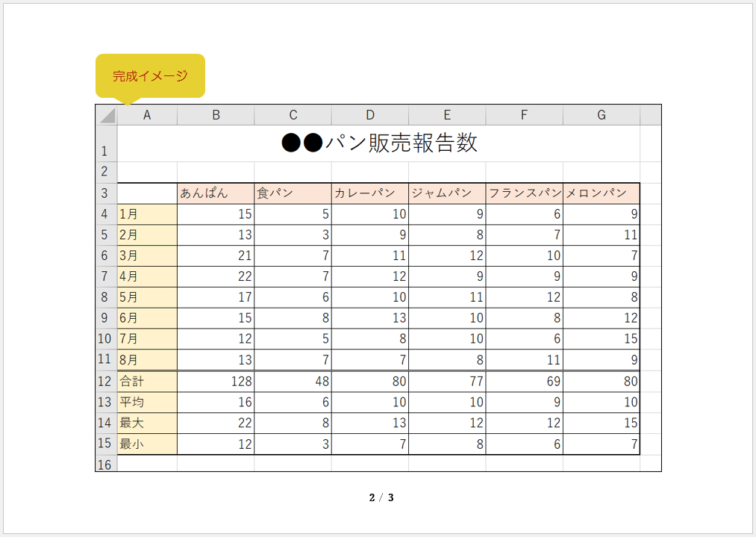Select row 1 header
Image resolution: width=756 pixels, height=537 pixels.
[107, 144]
